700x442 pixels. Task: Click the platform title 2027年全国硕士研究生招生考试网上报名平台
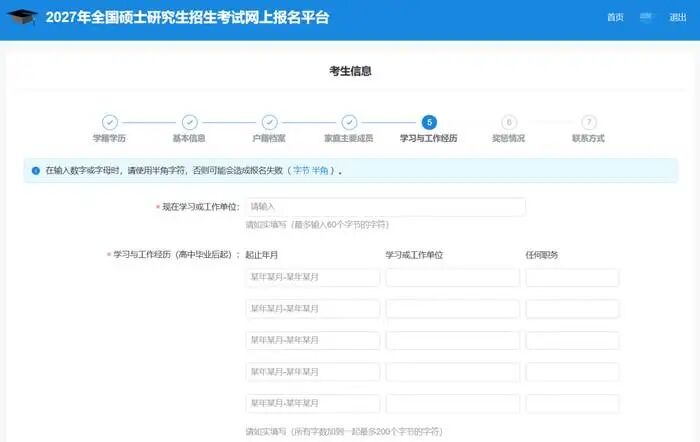[188, 17]
